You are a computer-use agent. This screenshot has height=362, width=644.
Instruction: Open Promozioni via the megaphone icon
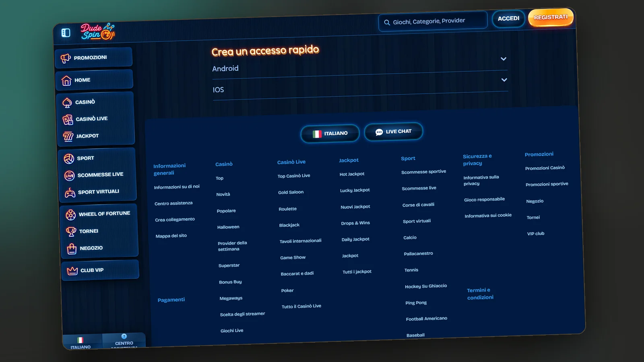point(66,59)
